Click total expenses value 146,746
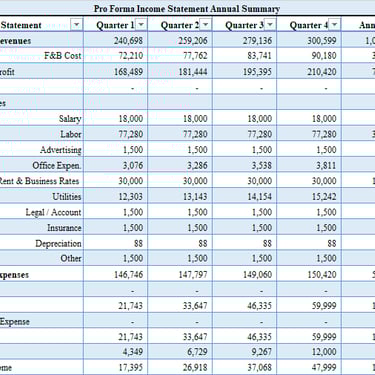The height and width of the screenshot is (375, 375). pyautogui.click(x=128, y=275)
